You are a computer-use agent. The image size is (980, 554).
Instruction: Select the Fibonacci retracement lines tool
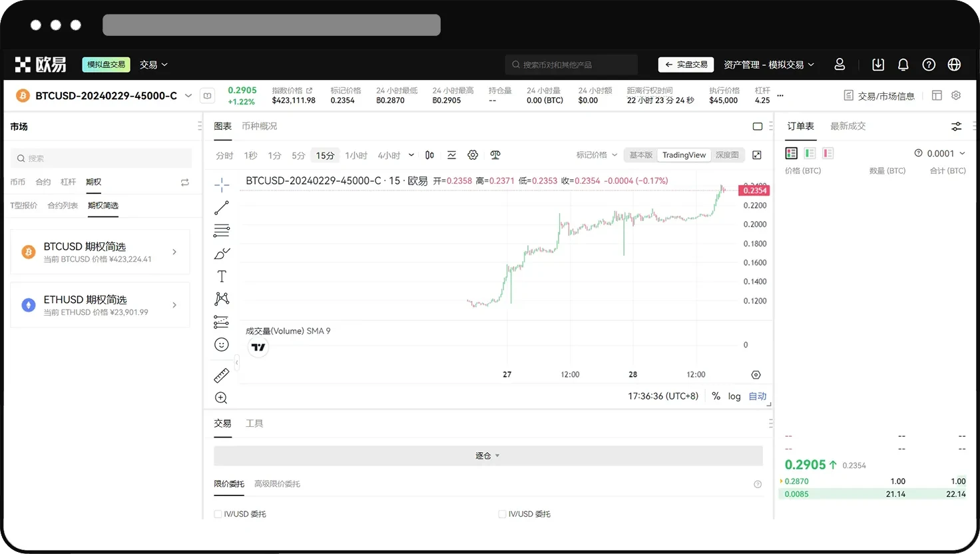[x=222, y=231]
